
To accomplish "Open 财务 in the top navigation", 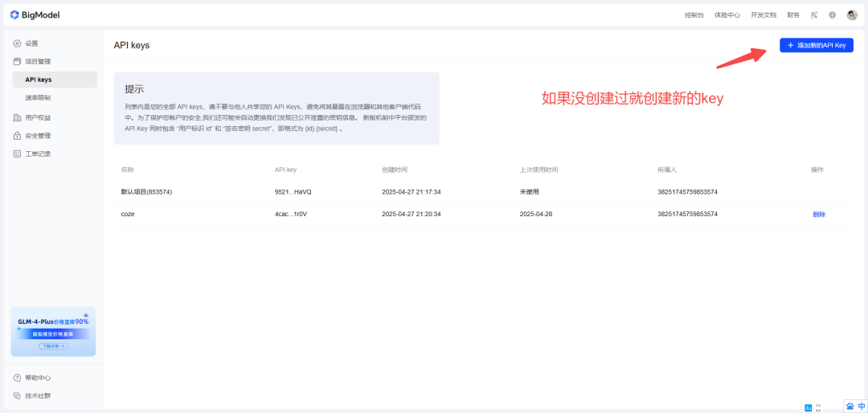I will point(793,15).
